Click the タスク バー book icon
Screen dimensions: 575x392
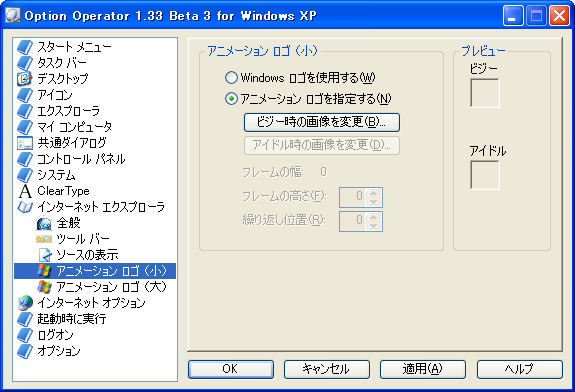pyautogui.click(x=25, y=63)
